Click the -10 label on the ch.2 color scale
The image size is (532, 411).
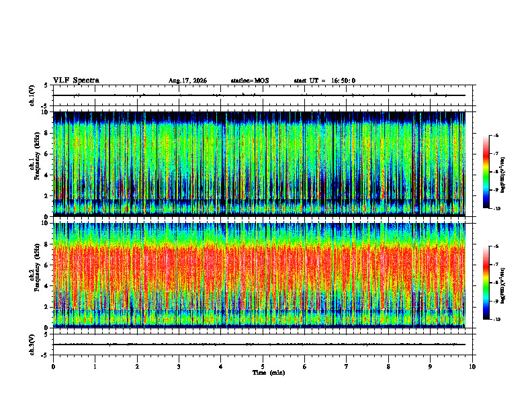coord(496,320)
